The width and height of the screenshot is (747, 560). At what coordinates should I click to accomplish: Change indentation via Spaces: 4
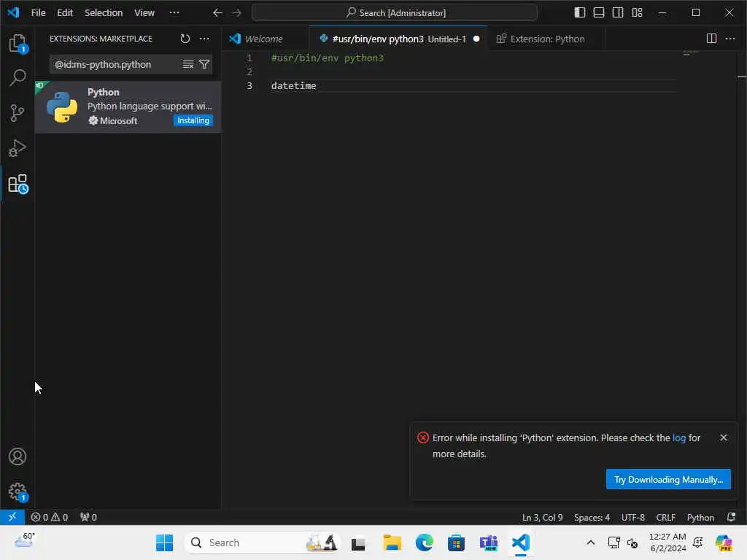pyautogui.click(x=592, y=518)
